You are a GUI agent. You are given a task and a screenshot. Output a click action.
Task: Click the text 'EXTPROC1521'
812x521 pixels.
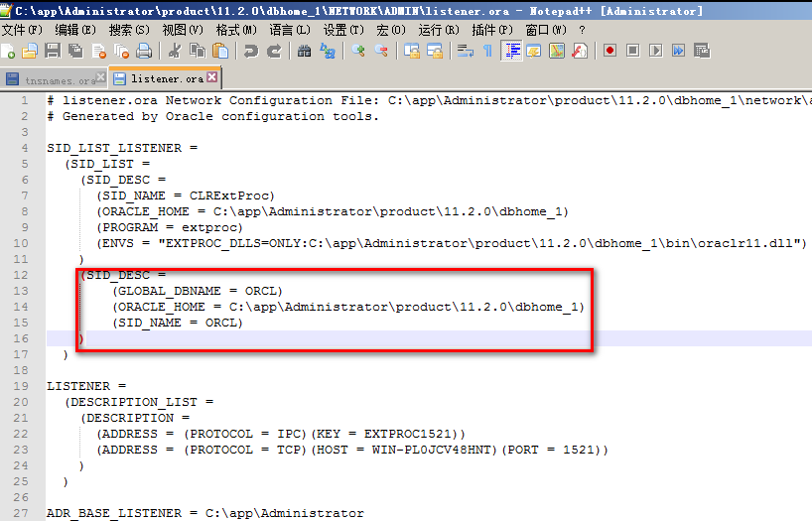point(407,434)
